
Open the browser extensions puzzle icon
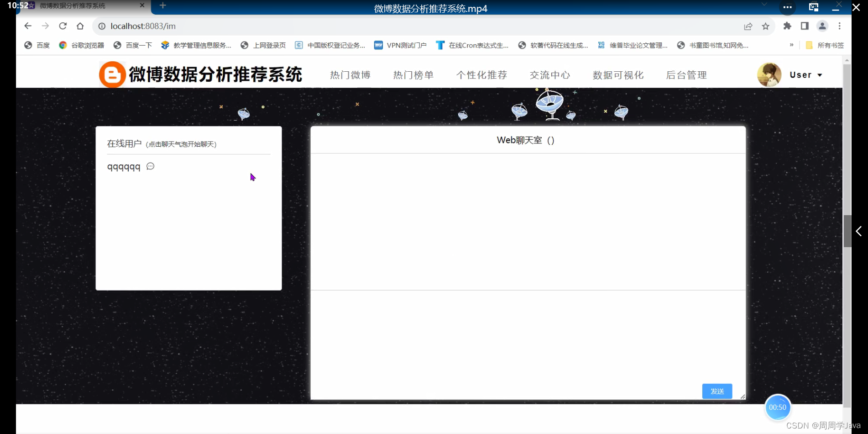pos(787,26)
